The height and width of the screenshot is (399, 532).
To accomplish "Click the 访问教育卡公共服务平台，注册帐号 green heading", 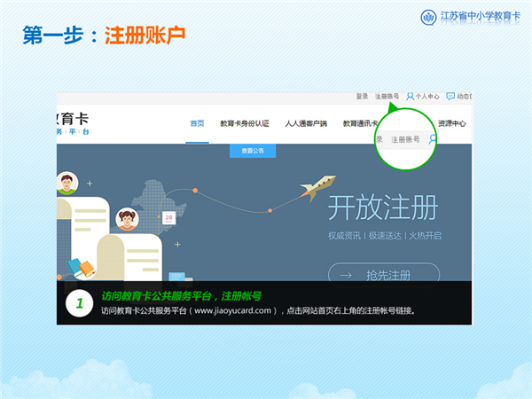I will pyautogui.click(x=182, y=296).
